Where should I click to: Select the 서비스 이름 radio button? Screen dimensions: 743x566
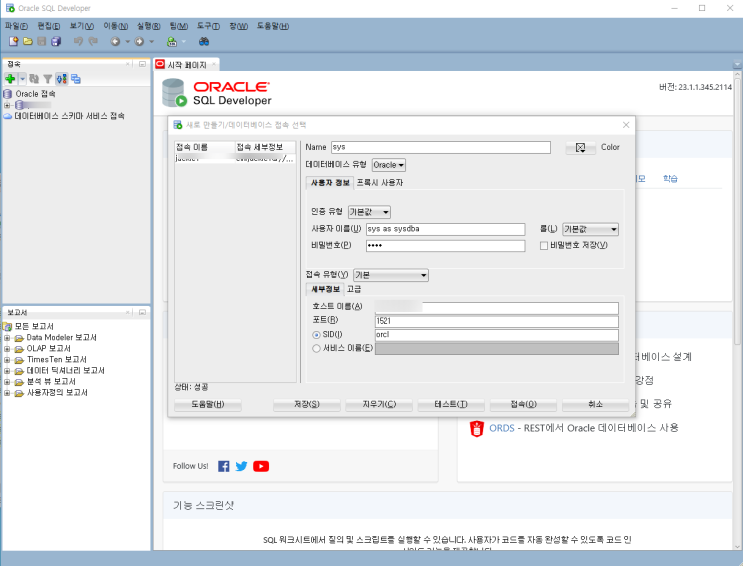point(317,348)
